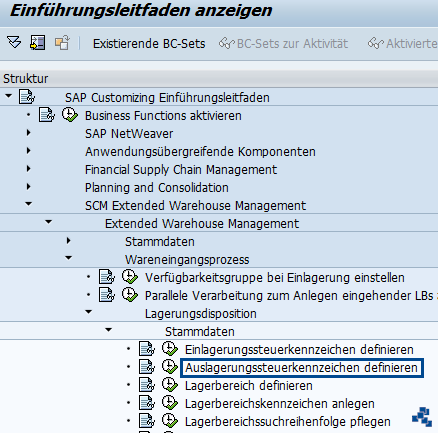The height and width of the screenshot is (433, 438).
Task: Collapse the Wareneingangsprozess node
Action: (69, 258)
